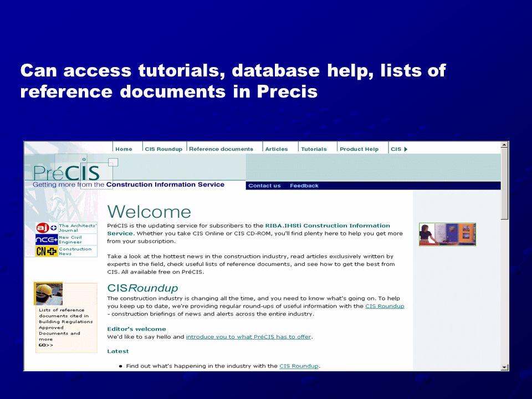Click 'RIBA.IHSti Construction Information Service' text
532x399 pixels.
(x=248, y=229)
